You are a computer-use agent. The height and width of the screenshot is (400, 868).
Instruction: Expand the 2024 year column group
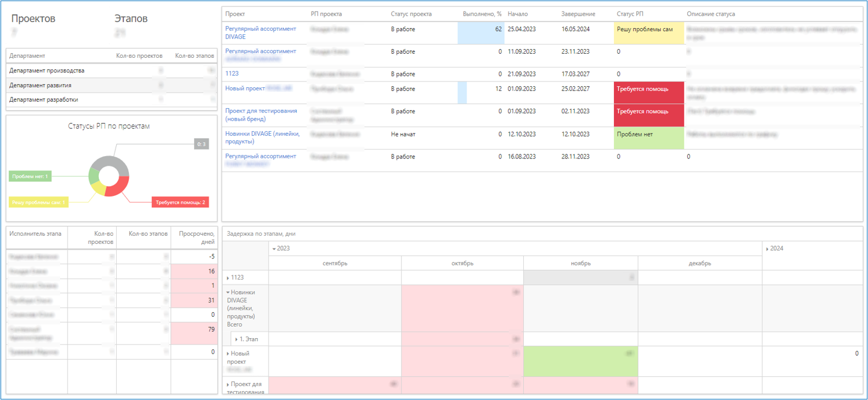[x=768, y=249]
